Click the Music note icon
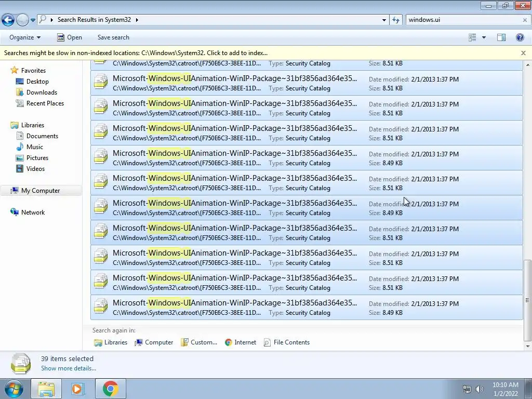 20,147
